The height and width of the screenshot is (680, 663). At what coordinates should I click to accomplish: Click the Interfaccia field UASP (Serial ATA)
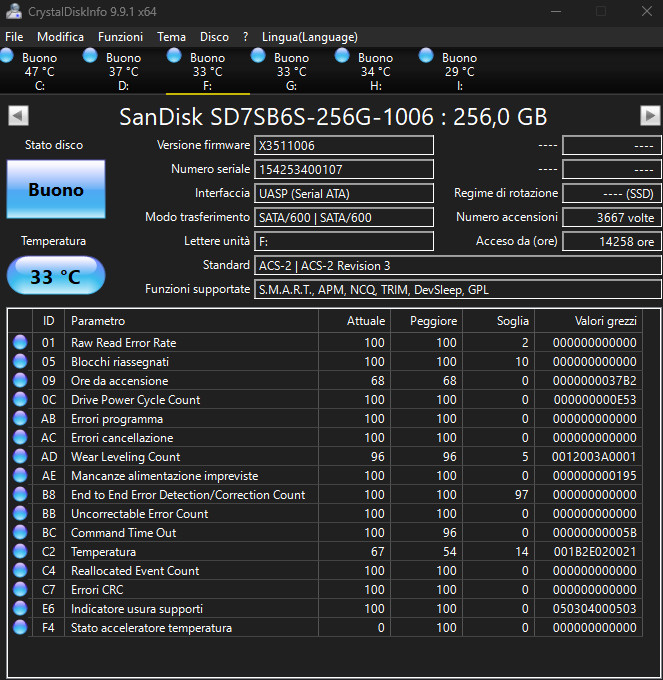coord(343,193)
